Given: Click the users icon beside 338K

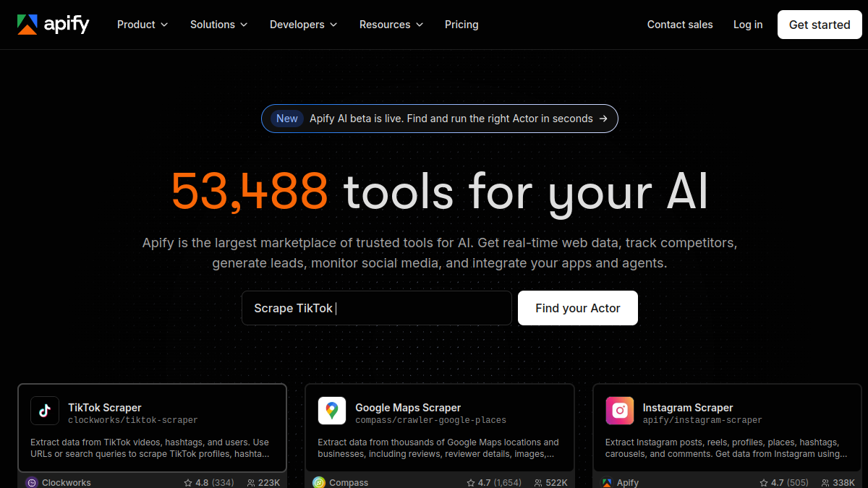Looking at the screenshot, I should [826, 482].
